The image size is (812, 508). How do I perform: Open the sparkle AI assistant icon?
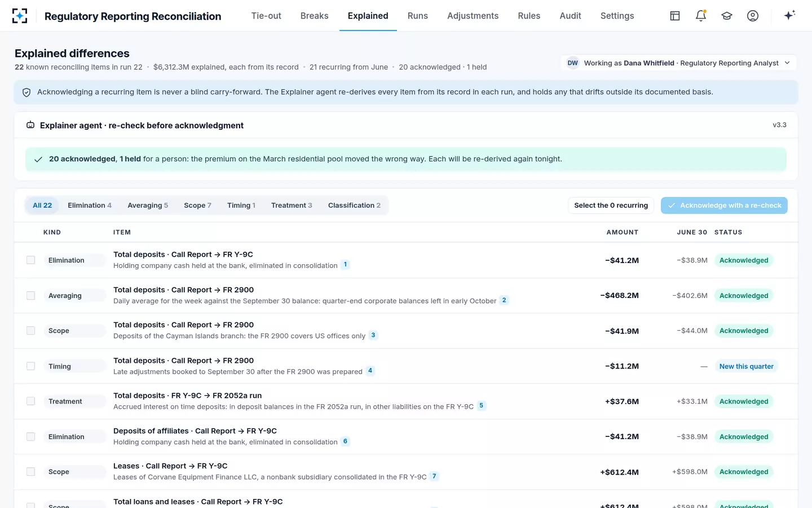[x=789, y=15]
